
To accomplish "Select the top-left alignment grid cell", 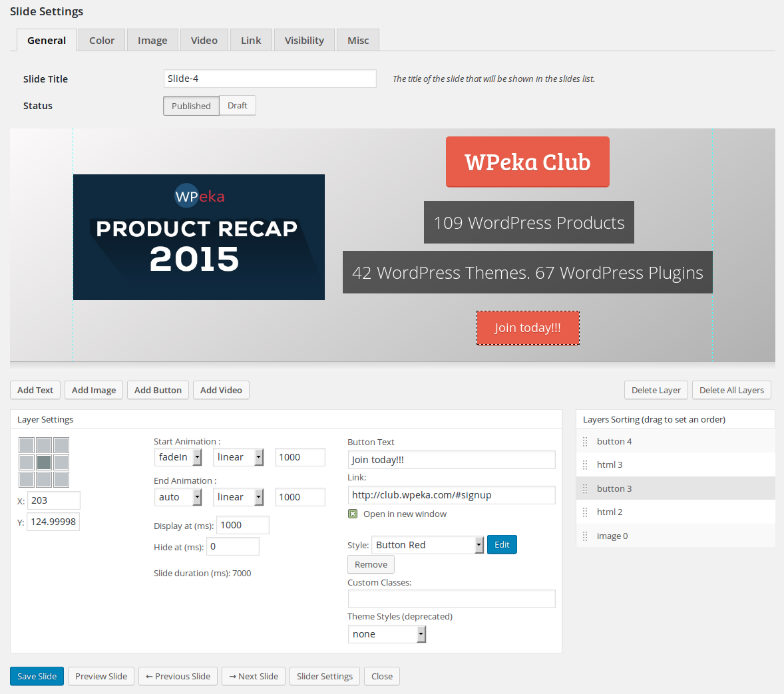I will tap(27, 445).
